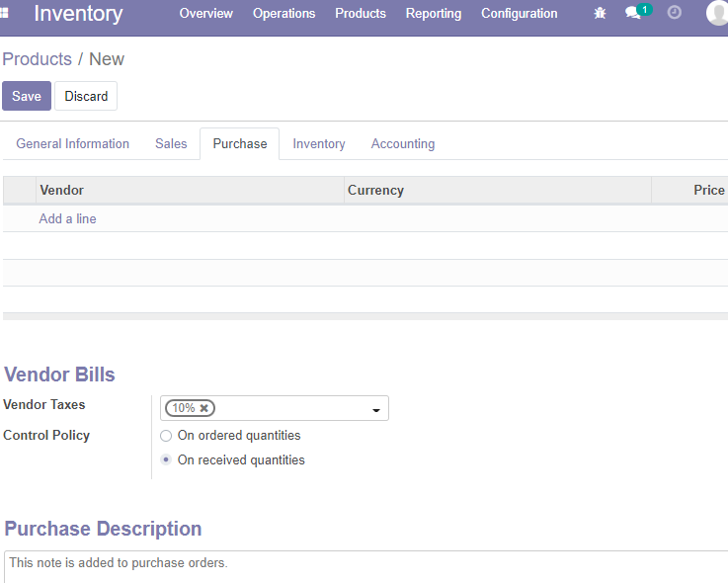Save the new product
Image resolution: width=728 pixels, height=583 pixels.
(27, 96)
